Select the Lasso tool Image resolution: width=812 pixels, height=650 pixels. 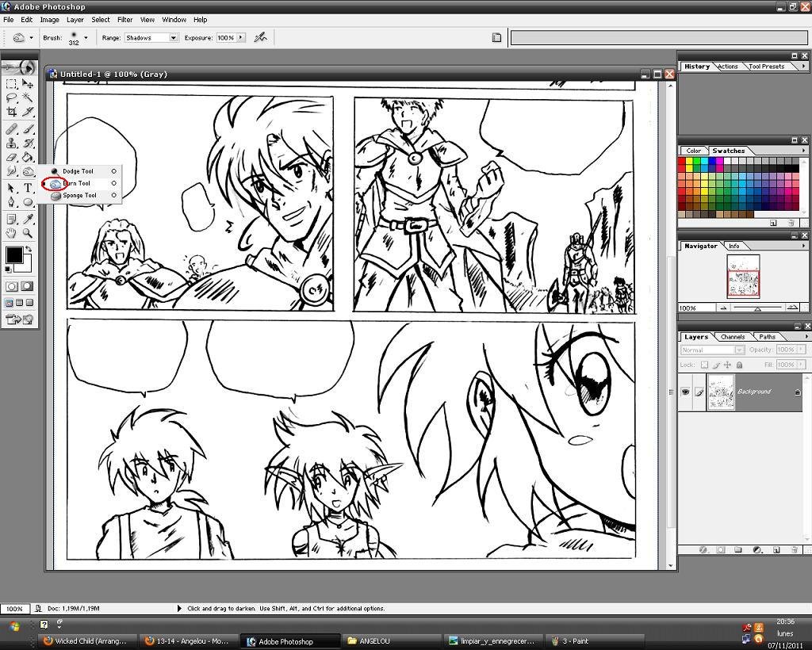[12, 97]
